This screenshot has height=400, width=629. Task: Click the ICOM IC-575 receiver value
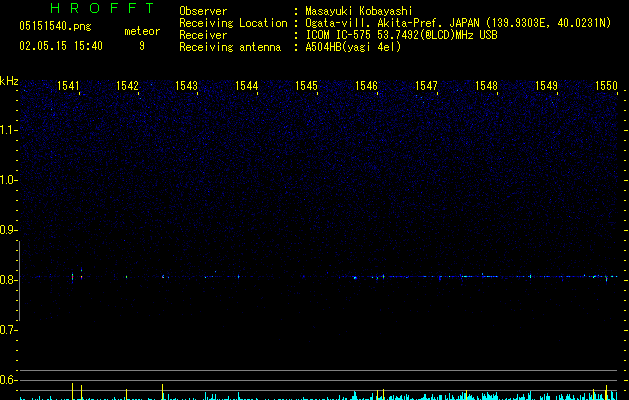point(402,35)
